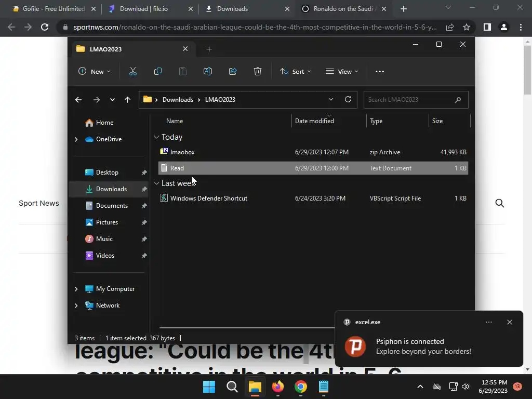Select the Ronaldo on the Saudi tab
Viewport: 532px width, 399px height.
coord(343,9)
